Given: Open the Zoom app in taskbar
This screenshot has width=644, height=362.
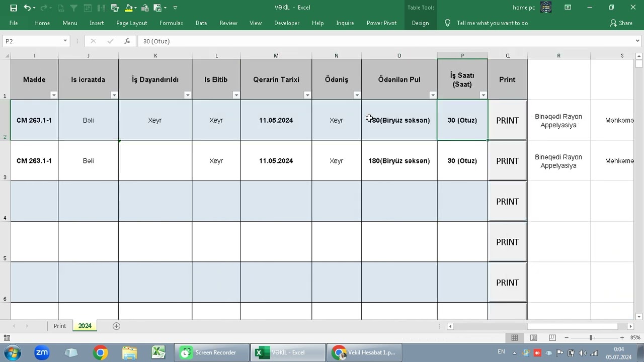Looking at the screenshot, I should [42, 352].
